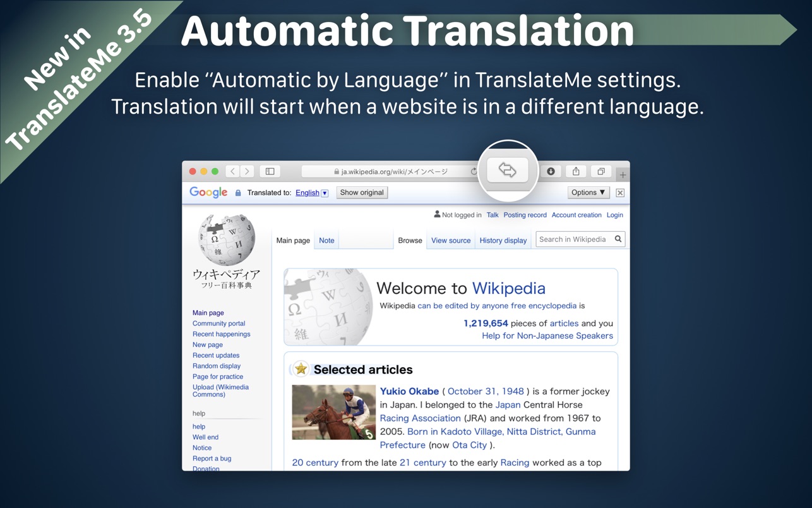Open the articles link in welcome box

pyautogui.click(x=564, y=323)
